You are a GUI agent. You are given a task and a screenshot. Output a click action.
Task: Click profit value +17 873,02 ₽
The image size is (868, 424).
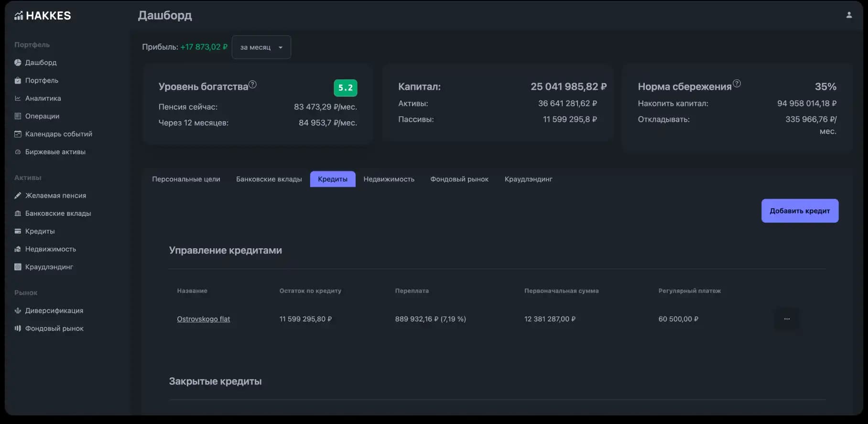pyautogui.click(x=204, y=47)
